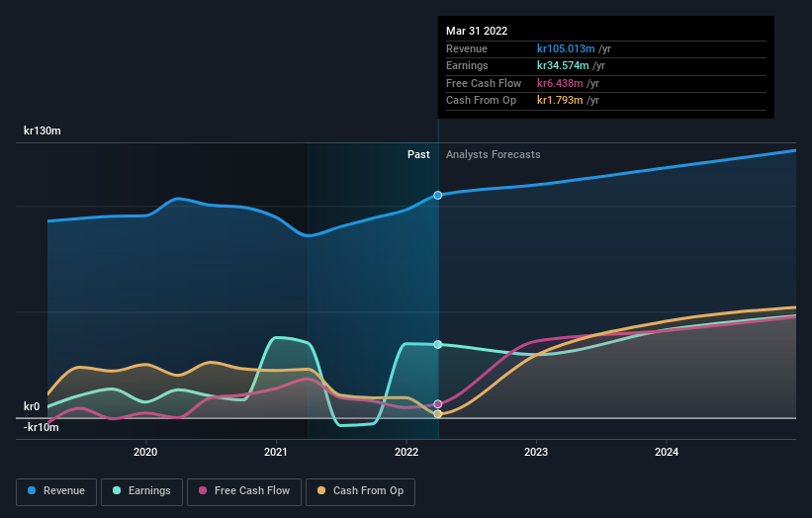Click the teal Earnings legend dot
The image size is (812, 518).
(x=117, y=490)
